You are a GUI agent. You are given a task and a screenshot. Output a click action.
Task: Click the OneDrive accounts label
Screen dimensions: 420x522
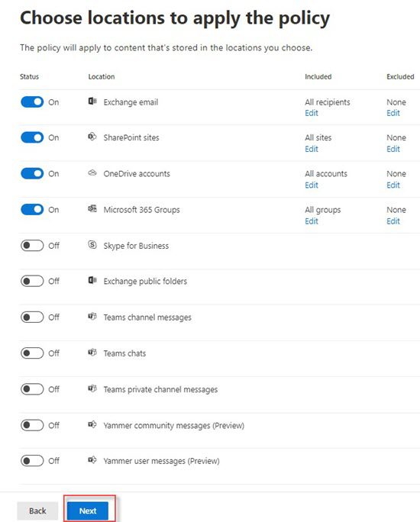[x=137, y=173]
